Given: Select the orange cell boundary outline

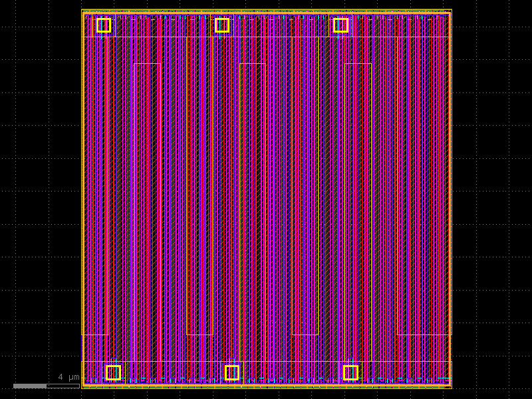Looking at the screenshot, I should [81, 199].
